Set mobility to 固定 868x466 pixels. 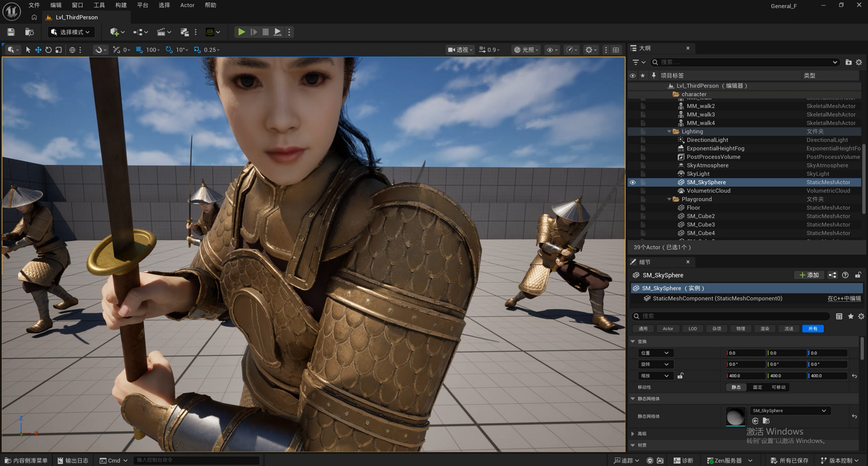tap(757, 387)
